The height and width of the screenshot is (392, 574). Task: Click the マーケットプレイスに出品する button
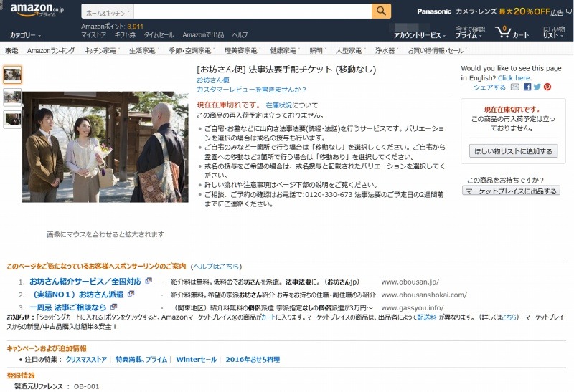tap(511, 191)
